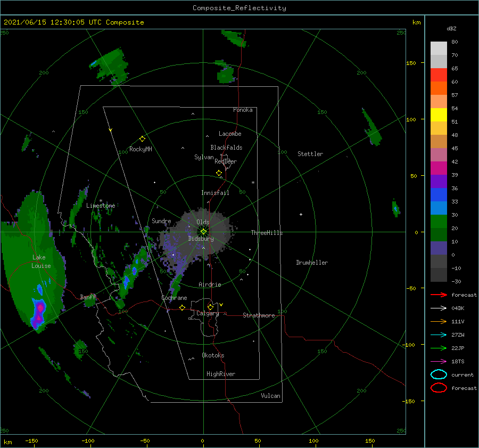
Task: Click the blue 36 dBZ color swatch
Action: coord(439,194)
